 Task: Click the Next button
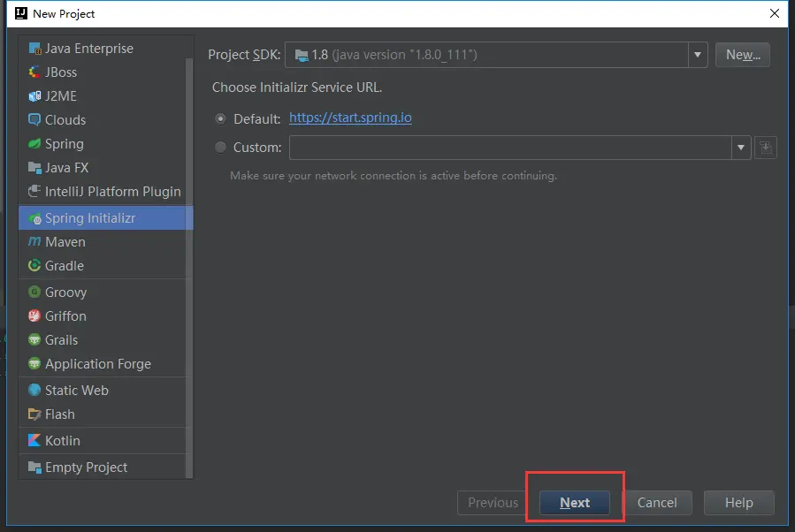click(575, 503)
